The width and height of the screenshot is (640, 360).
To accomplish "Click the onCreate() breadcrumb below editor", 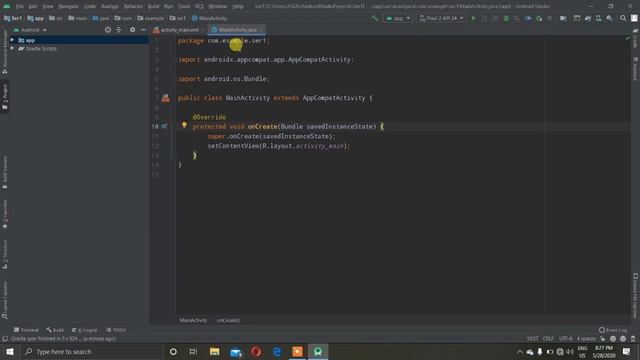I will coord(228,320).
